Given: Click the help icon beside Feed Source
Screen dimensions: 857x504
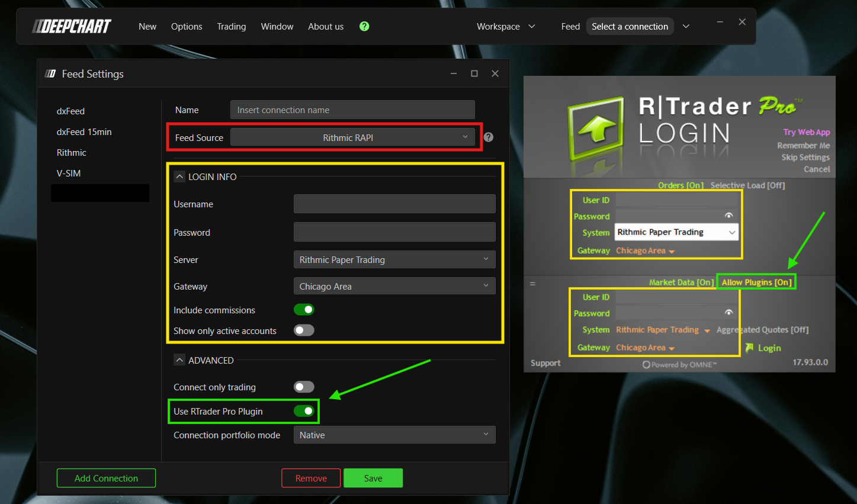Looking at the screenshot, I should tap(489, 137).
